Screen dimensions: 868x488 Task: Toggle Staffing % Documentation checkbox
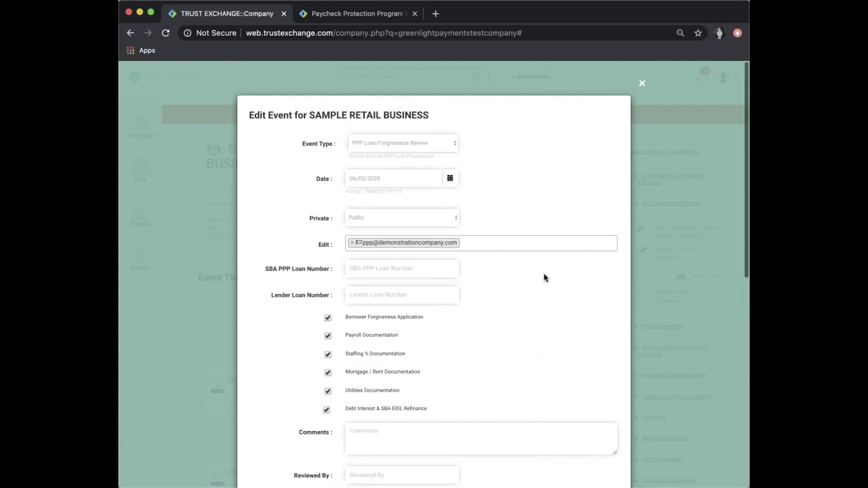[328, 354]
